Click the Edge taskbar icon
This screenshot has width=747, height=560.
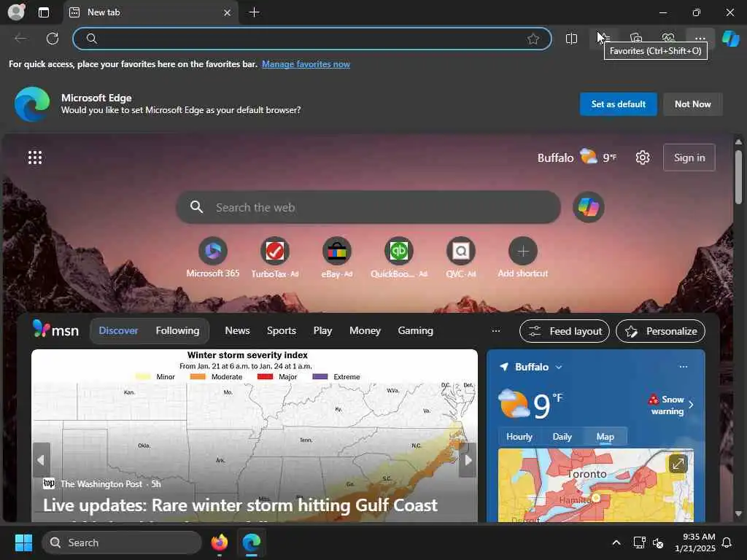pos(251,542)
